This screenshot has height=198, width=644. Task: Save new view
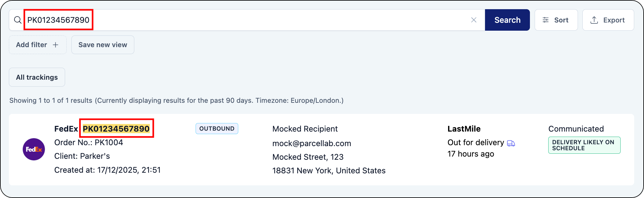(x=103, y=45)
